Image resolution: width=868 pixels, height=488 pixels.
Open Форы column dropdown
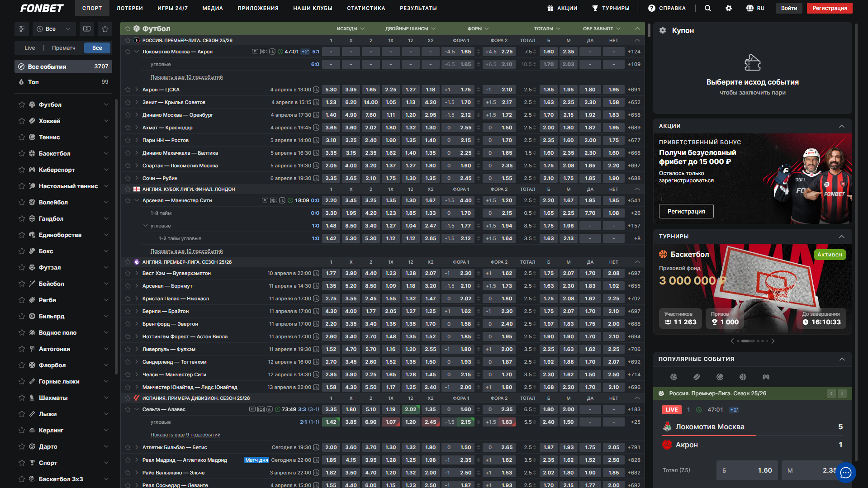point(478,28)
